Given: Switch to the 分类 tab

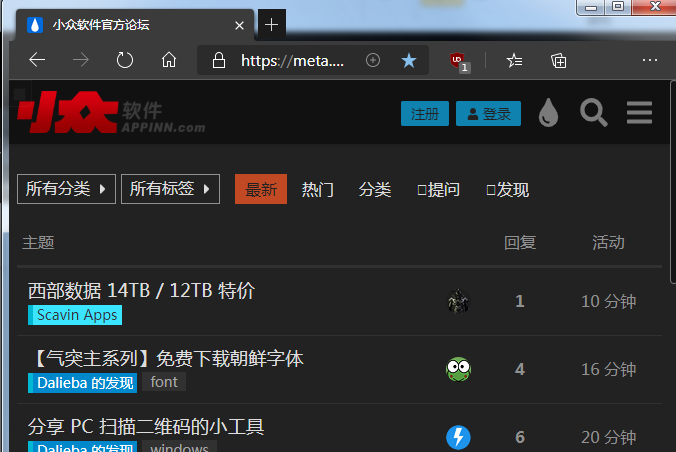Looking at the screenshot, I should [x=375, y=189].
